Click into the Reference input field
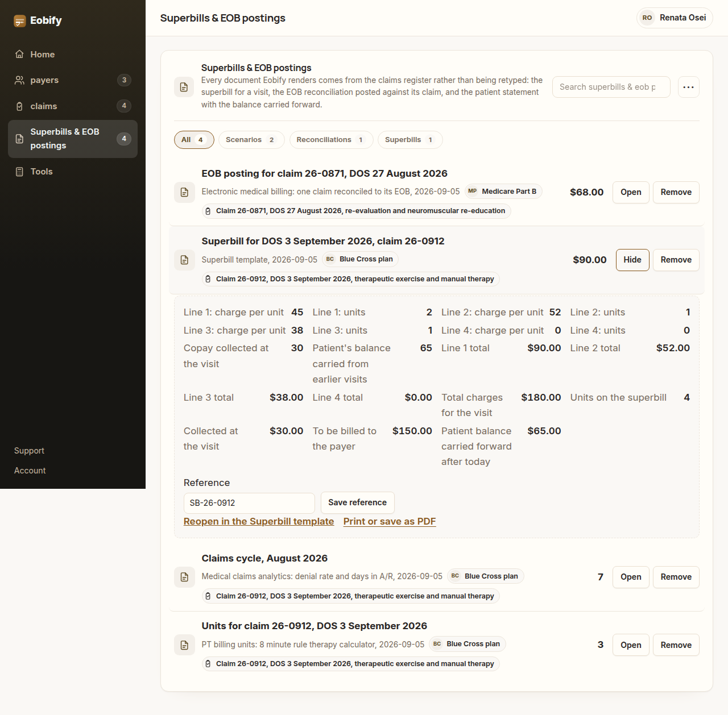This screenshot has width=728, height=715. click(x=249, y=503)
